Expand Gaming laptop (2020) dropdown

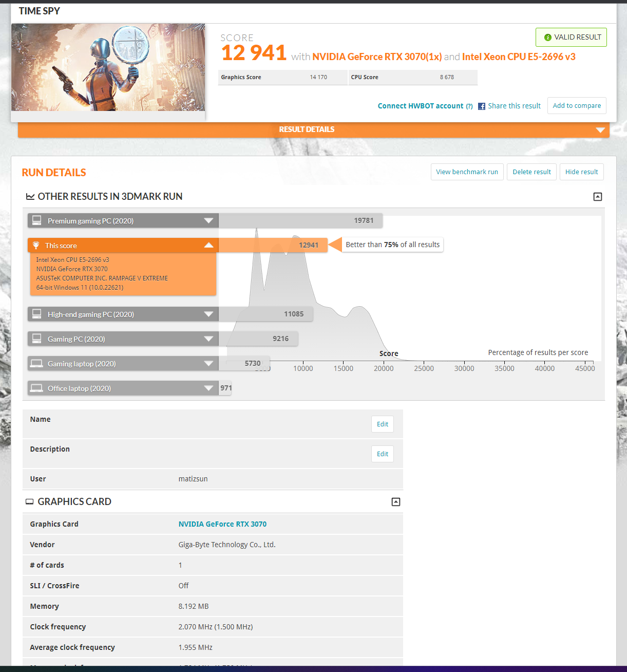(208, 364)
